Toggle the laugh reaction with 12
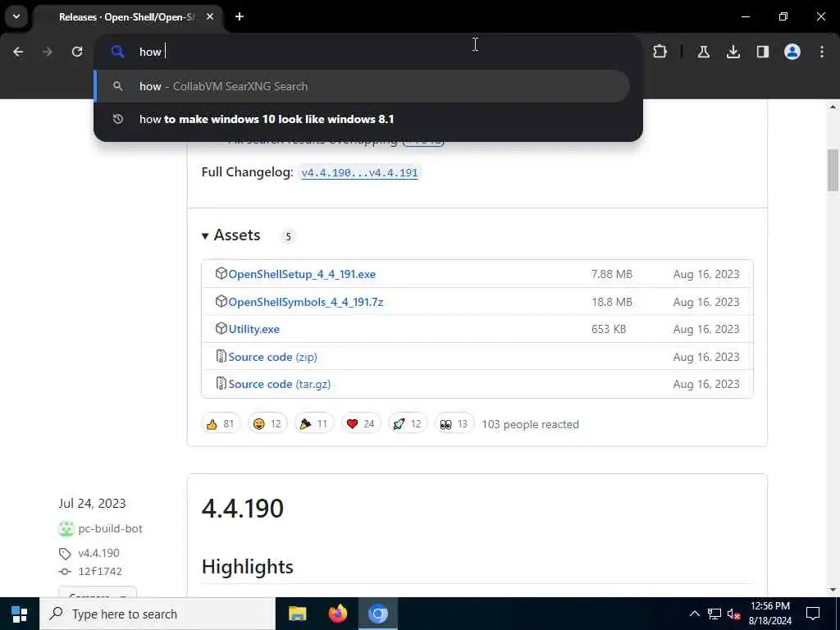The image size is (840, 630). (267, 424)
